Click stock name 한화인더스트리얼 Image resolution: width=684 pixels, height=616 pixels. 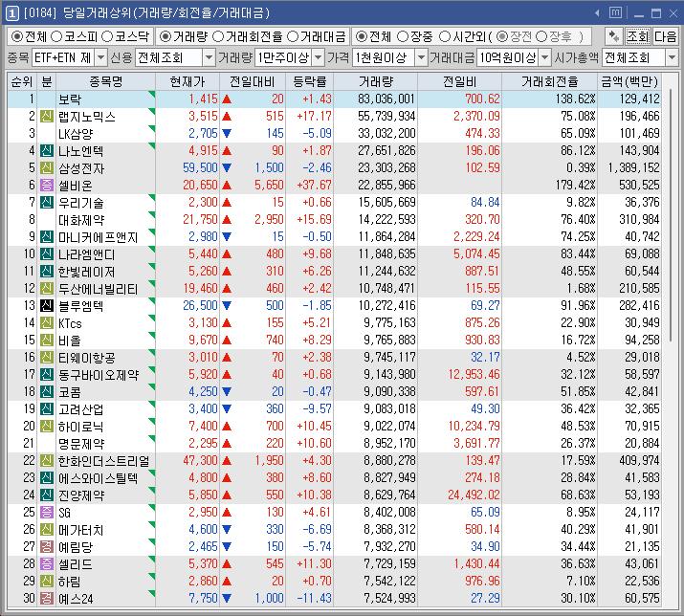click(104, 461)
